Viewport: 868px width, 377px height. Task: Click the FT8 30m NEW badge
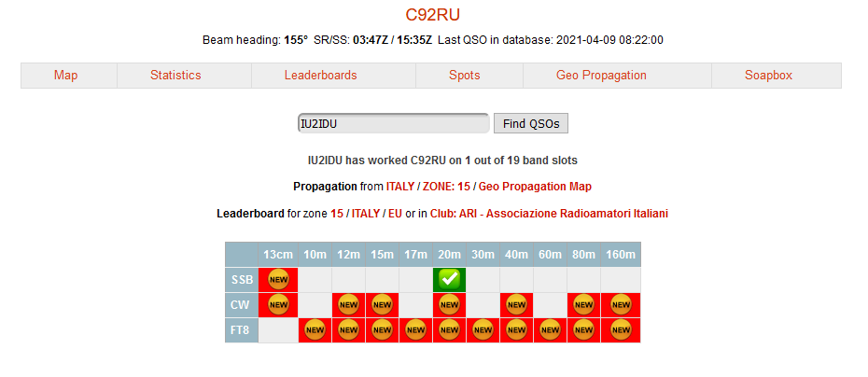pyautogui.click(x=483, y=330)
